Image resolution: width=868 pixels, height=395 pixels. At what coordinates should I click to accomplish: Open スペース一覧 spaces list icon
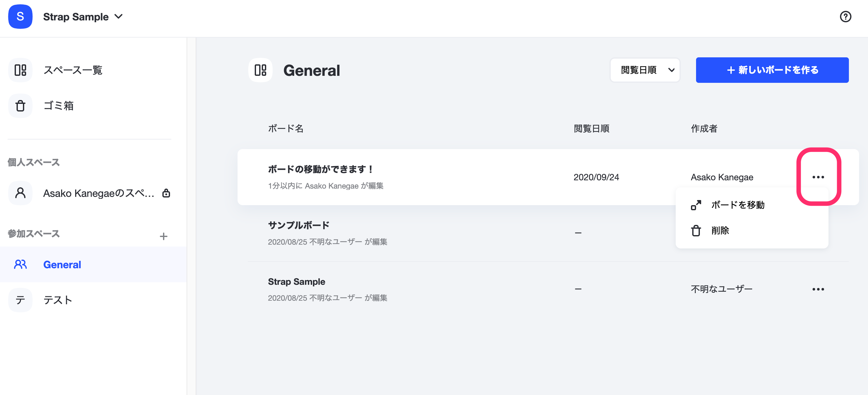(x=20, y=70)
